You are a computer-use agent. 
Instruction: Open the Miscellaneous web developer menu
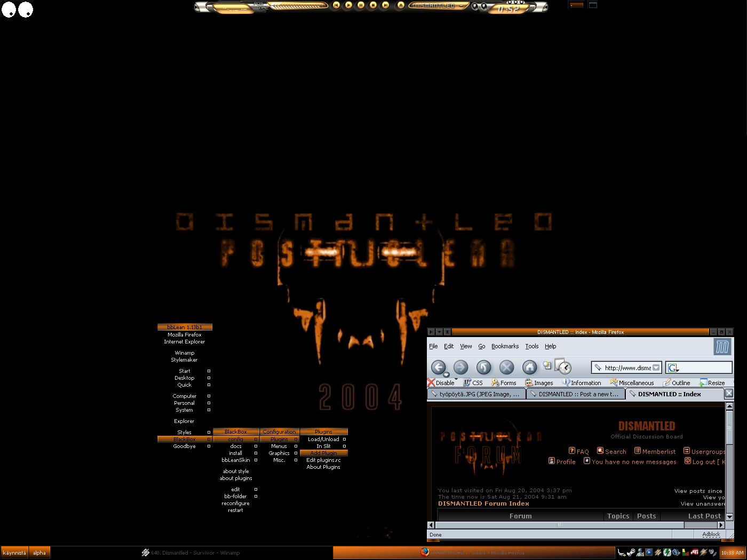coord(632,382)
